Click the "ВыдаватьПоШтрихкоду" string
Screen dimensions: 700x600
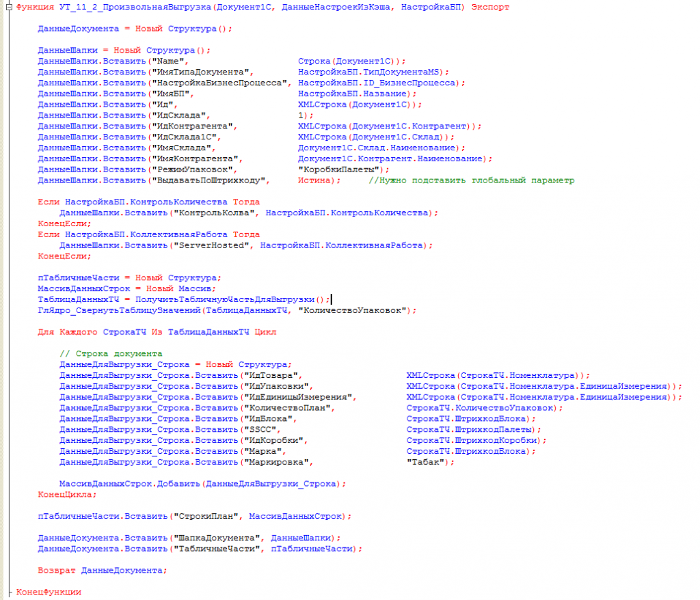click(208, 180)
